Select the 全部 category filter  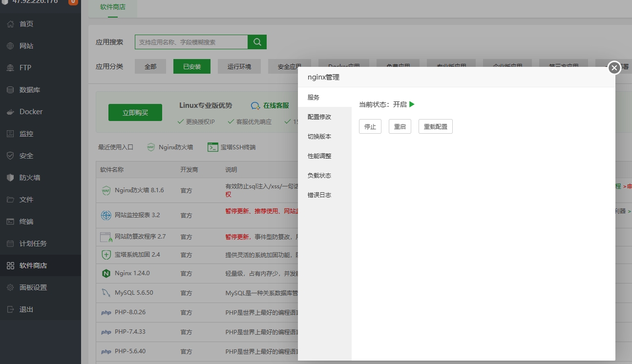pyautogui.click(x=150, y=66)
